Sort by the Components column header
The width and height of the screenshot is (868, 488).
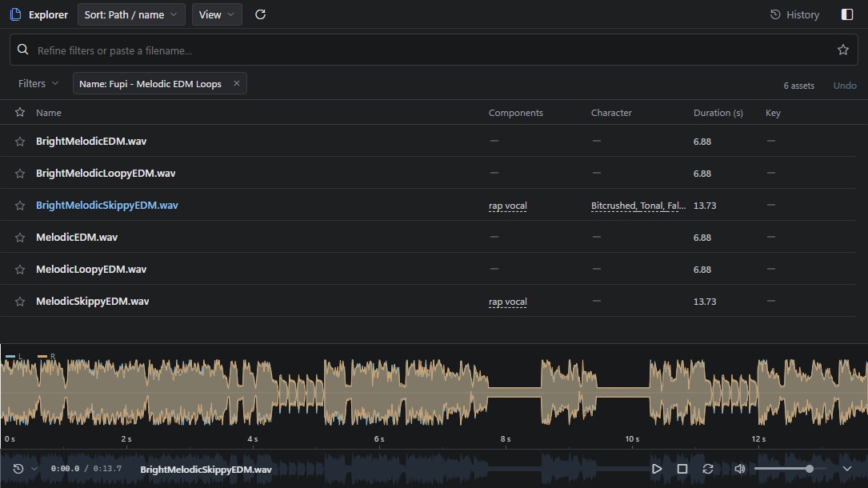pos(515,113)
